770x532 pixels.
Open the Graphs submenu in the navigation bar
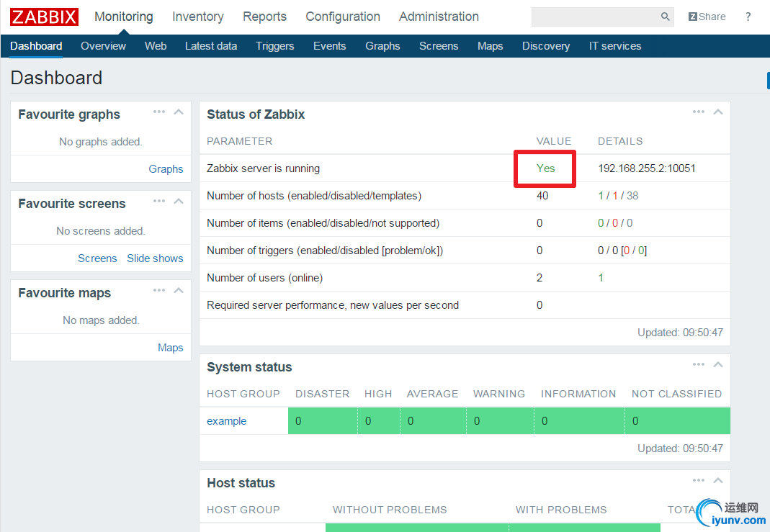(382, 46)
